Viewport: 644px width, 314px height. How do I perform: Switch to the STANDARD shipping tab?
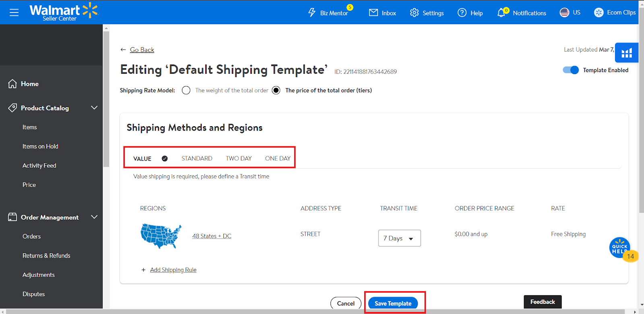197,158
